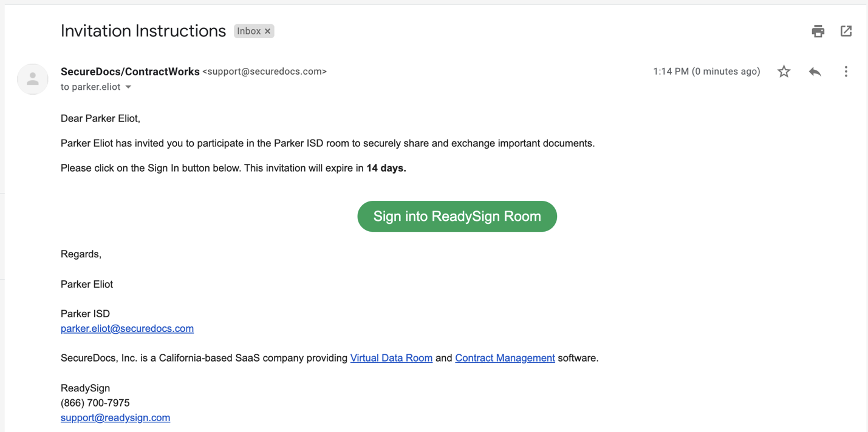Click the "Regards," closing line
The width and height of the screenshot is (868, 432).
[x=81, y=254]
